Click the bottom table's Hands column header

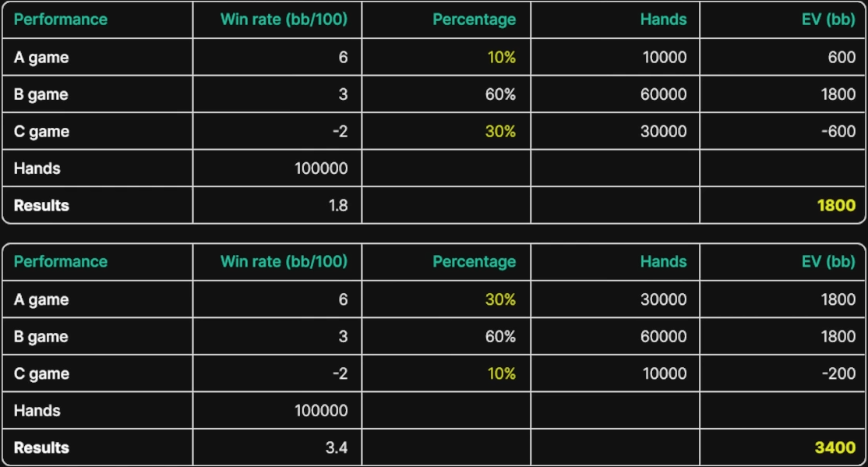pyautogui.click(x=663, y=261)
